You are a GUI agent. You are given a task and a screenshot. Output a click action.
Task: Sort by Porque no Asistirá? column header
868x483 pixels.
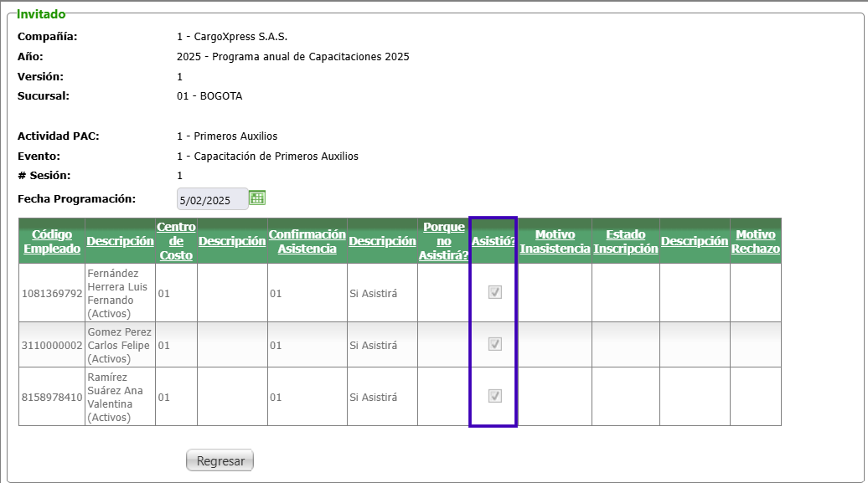pyautogui.click(x=443, y=241)
